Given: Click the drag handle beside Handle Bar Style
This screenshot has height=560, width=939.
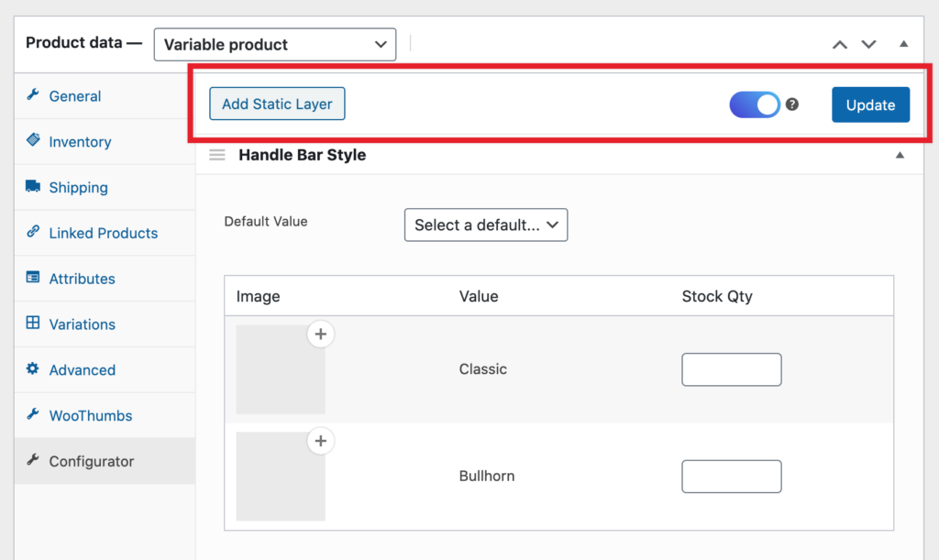Looking at the screenshot, I should point(217,155).
